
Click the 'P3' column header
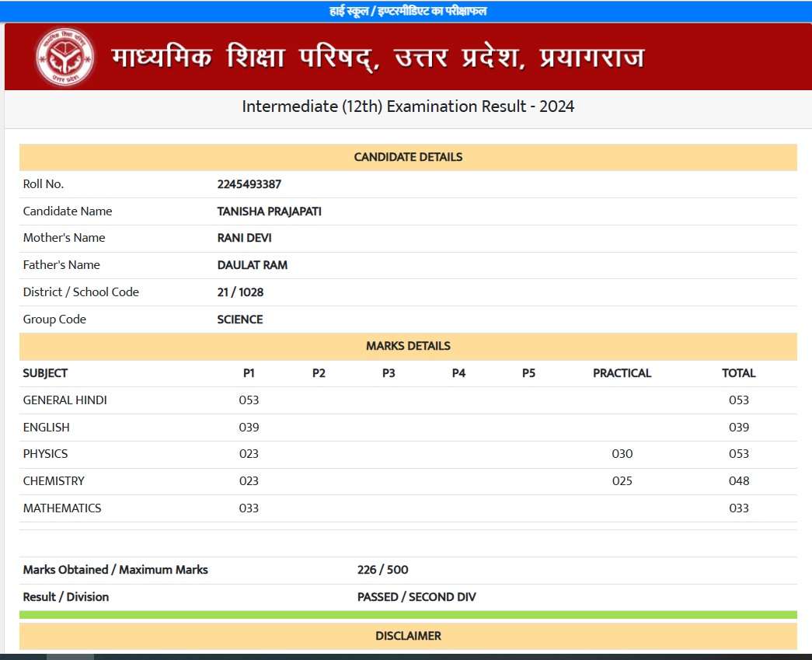[389, 373]
